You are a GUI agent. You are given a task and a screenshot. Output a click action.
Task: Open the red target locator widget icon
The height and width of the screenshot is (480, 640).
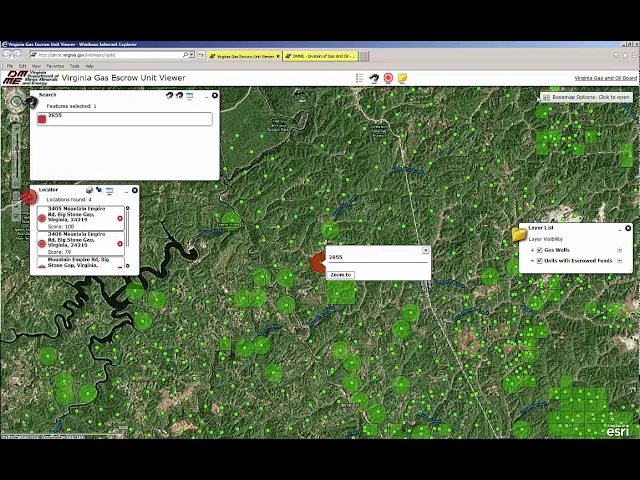[x=388, y=78]
